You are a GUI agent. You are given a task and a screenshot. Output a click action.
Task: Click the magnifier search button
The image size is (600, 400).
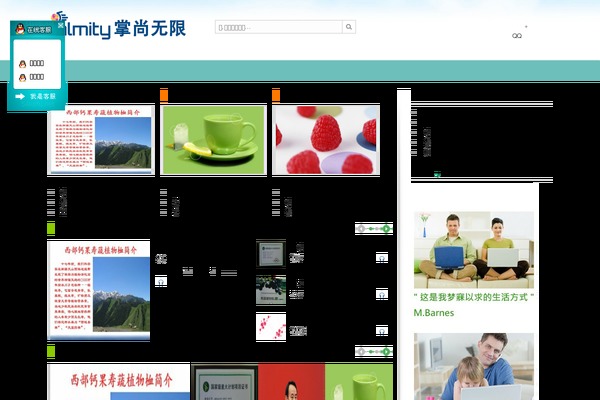point(349,27)
